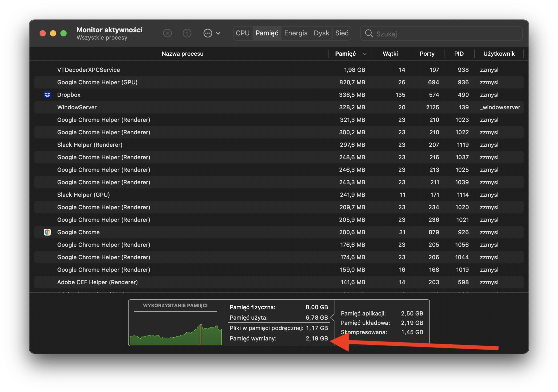Screen dimensions: 558x392
Task: Maximize window with the green button
Action: coord(64,33)
